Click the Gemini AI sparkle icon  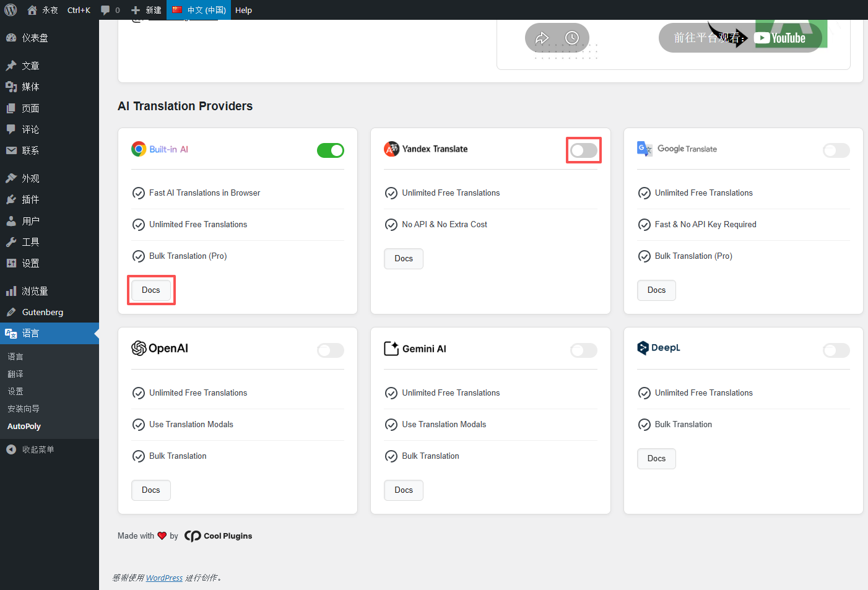click(391, 349)
